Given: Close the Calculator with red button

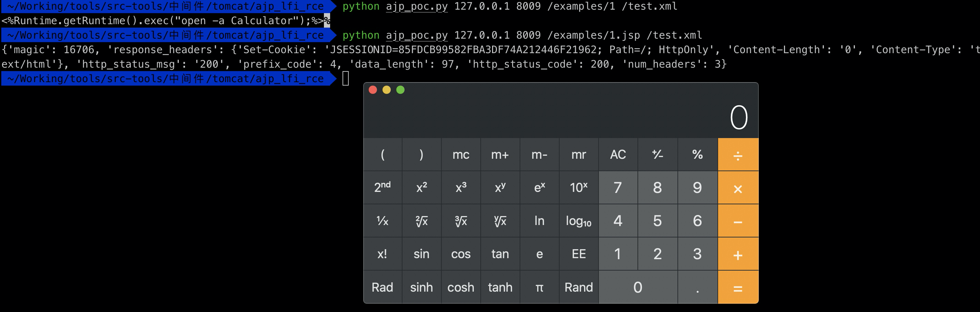Looking at the screenshot, I should pyautogui.click(x=373, y=90).
